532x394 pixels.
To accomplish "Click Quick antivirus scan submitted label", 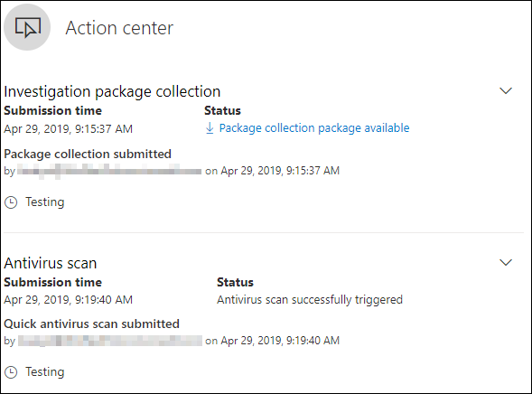I will point(91,324).
